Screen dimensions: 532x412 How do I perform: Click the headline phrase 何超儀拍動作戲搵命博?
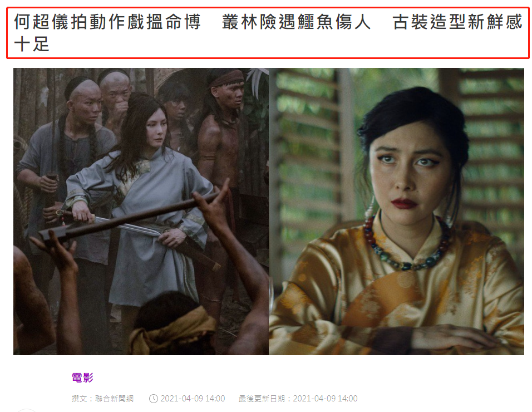pos(107,22)
